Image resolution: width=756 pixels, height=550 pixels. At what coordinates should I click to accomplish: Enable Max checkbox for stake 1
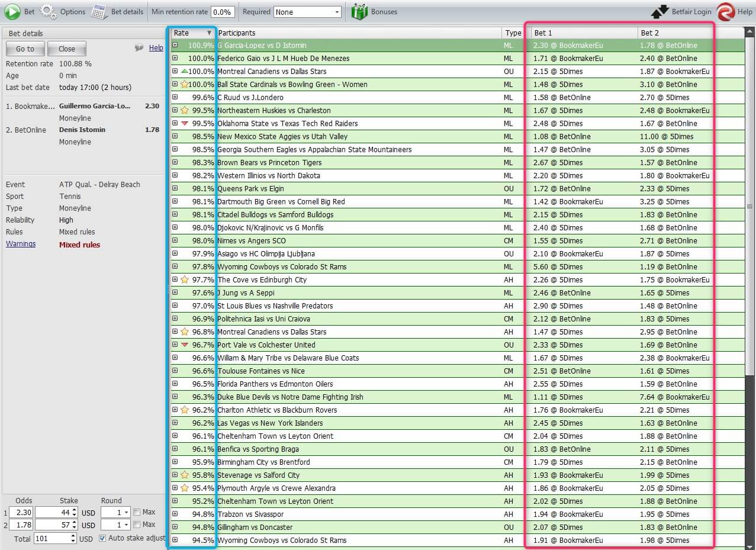[137, 512]
